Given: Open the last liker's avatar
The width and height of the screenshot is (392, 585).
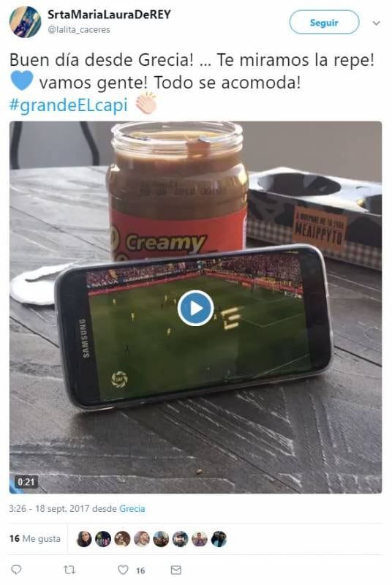Looking at the screenshot, I should 219,539.
